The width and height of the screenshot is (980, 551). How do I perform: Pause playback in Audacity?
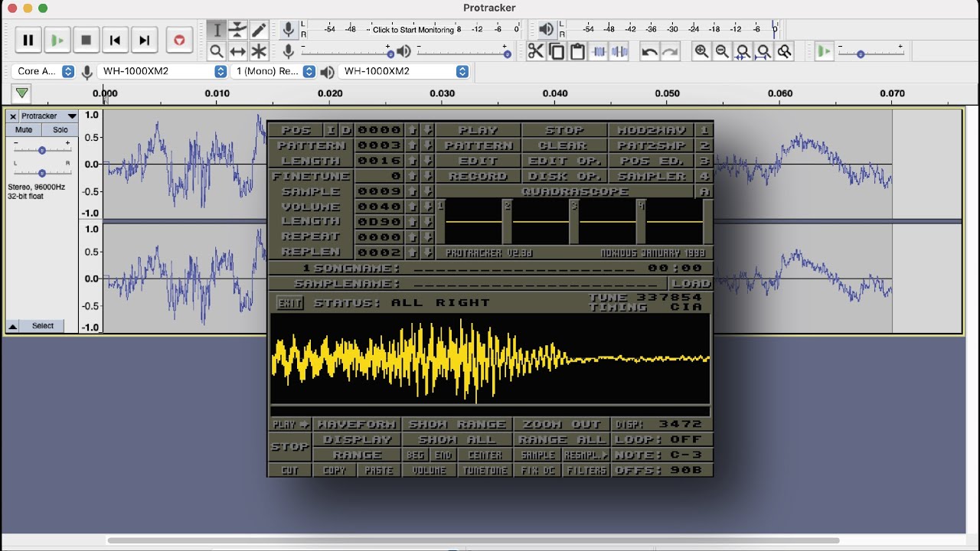click(28, 41)
